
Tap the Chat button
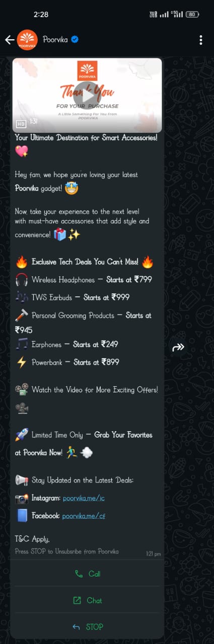click(87, 600)
